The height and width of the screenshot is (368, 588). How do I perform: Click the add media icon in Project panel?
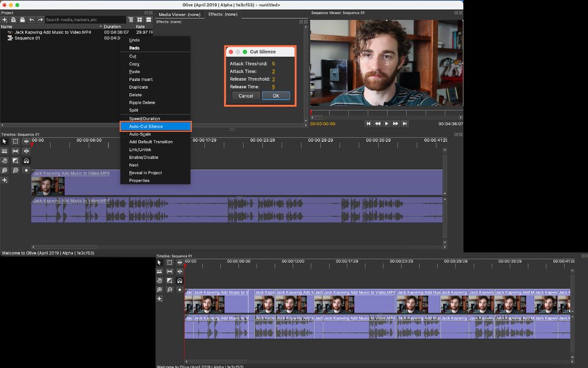tap(5, 19)
